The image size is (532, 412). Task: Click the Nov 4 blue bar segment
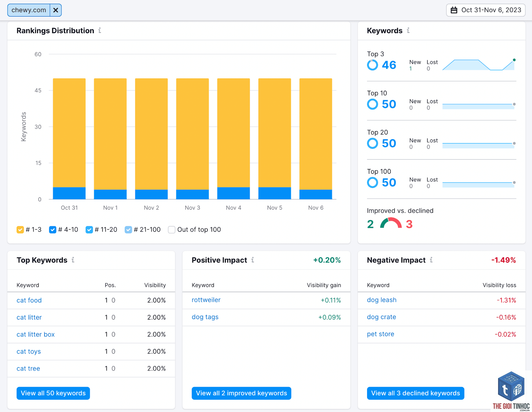[233, 193]
